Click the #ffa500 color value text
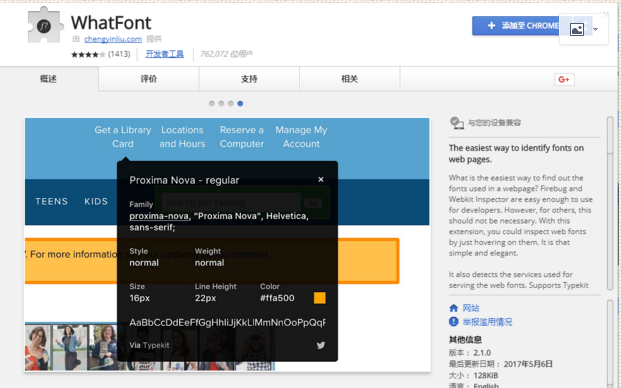 click(x=277, y=298)
